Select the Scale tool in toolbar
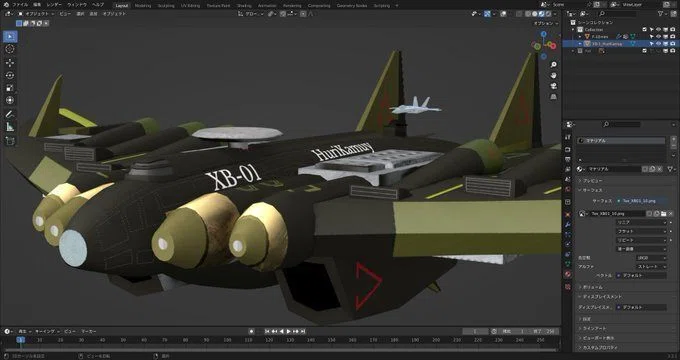 [x=10, y=88]
